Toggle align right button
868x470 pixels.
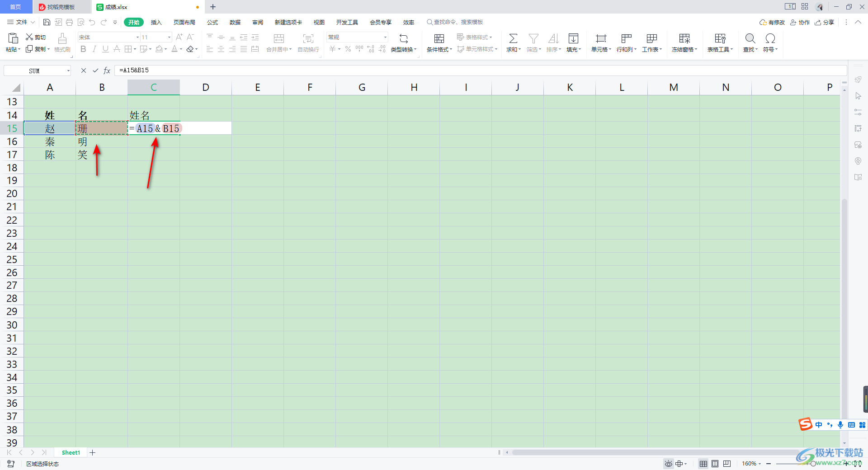pos(232,49)
